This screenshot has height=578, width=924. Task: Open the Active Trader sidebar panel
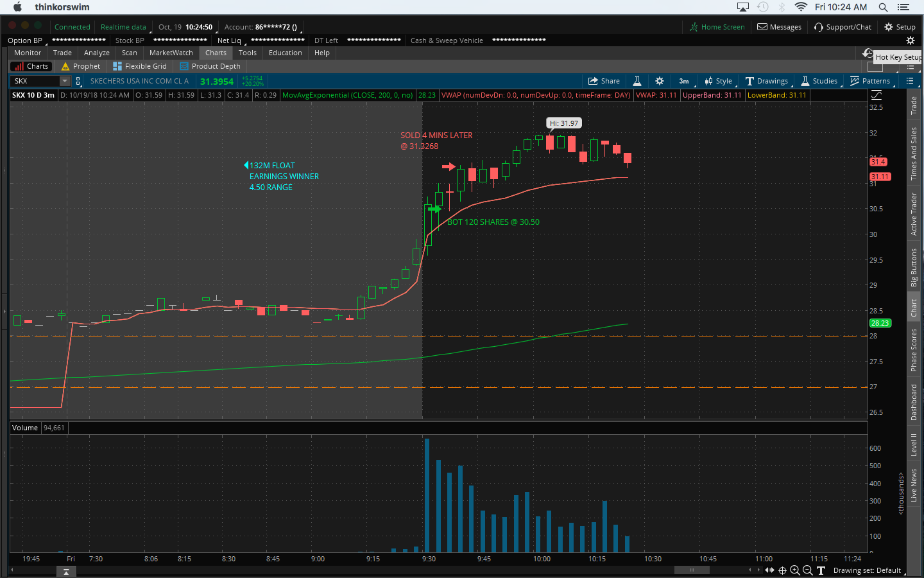pos(914,214)
